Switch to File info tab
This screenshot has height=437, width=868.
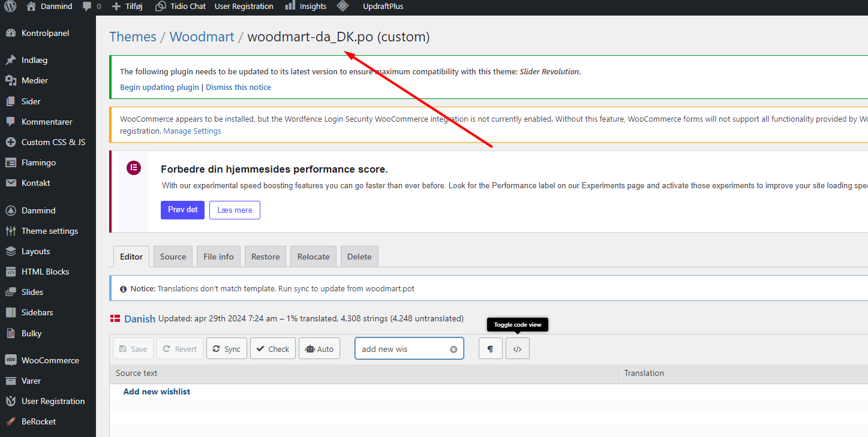pos(218,257)
